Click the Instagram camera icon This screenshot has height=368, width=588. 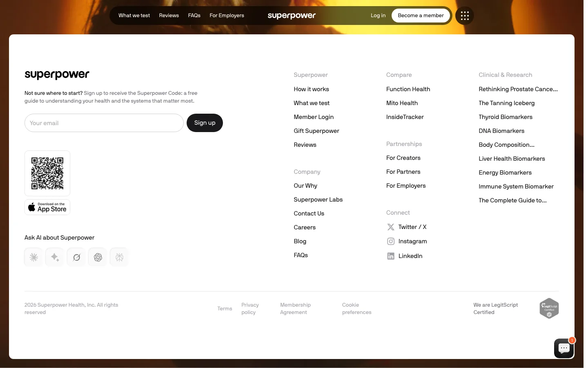pyautogui.click(x=391, y=241)
